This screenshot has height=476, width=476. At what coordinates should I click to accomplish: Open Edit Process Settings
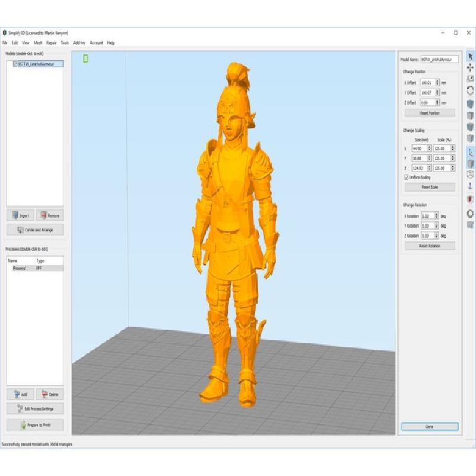coord(35,409)
